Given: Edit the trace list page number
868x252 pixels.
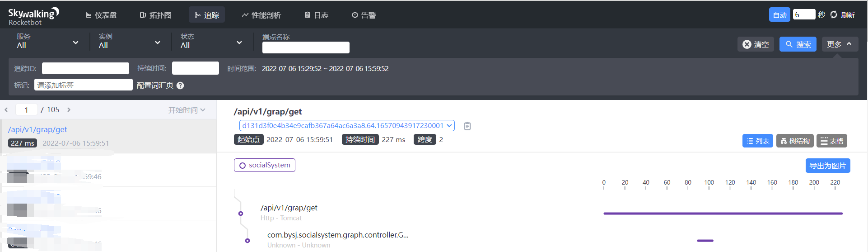Looking at the screenshot, I should 26,109.
